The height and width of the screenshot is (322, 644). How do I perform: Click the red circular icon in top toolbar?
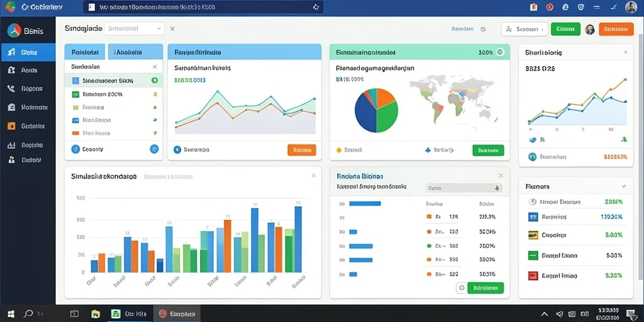point(550,7)
